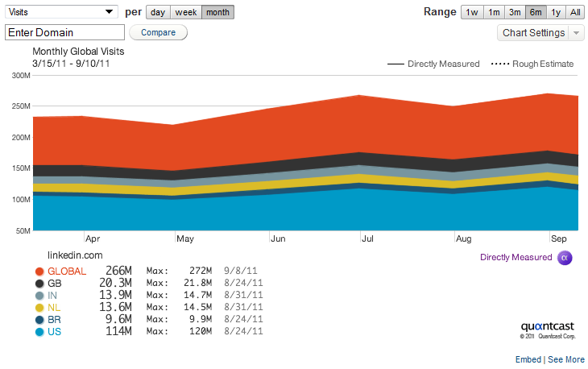This screenshot has height=369, width=588.
Task: Click the 272M max value
Action: click(x=201, y=271)
